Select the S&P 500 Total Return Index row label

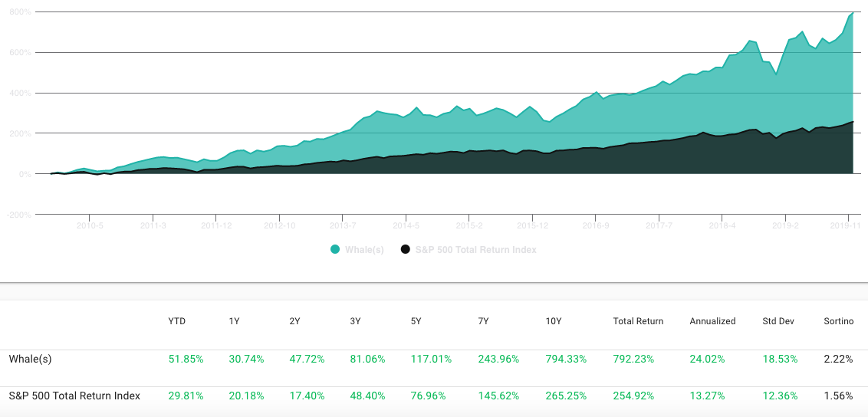(x=74, y=396)
